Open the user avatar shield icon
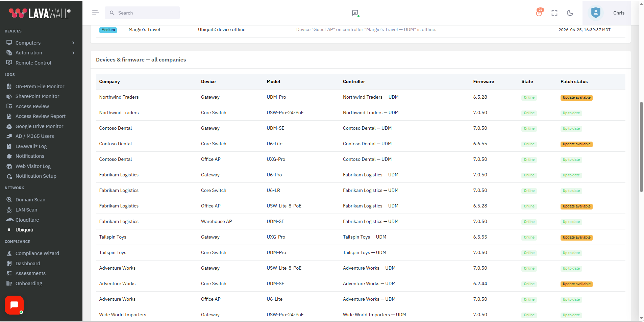 coord(596,13)
